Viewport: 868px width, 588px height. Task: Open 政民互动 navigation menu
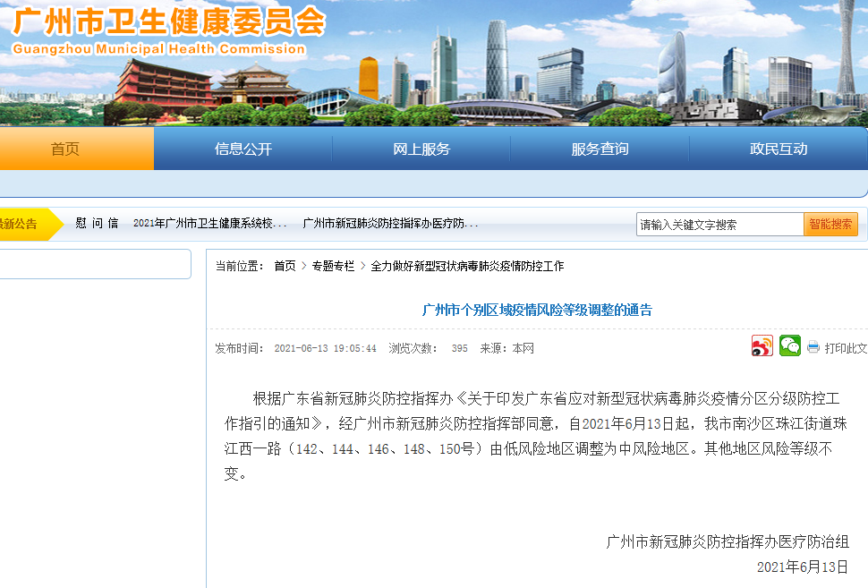point(779,149)
